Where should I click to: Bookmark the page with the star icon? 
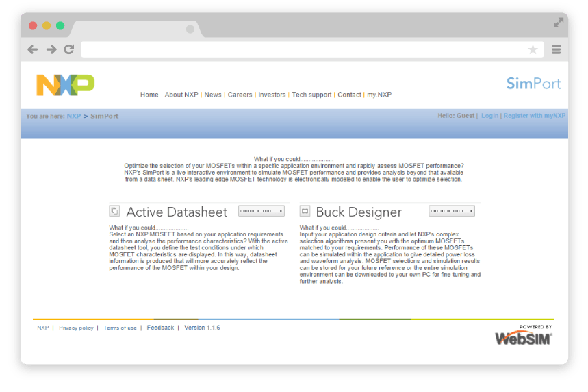point(533,49)
